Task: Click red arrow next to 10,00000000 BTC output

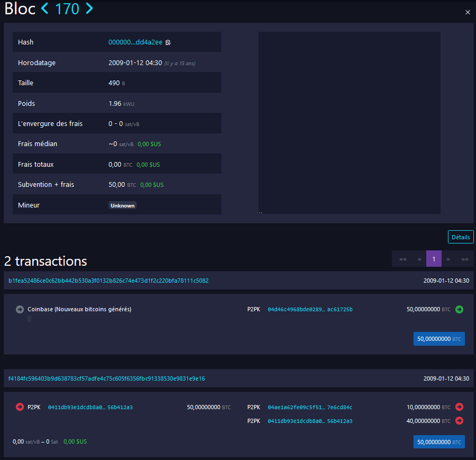Action: pos(459,407)
